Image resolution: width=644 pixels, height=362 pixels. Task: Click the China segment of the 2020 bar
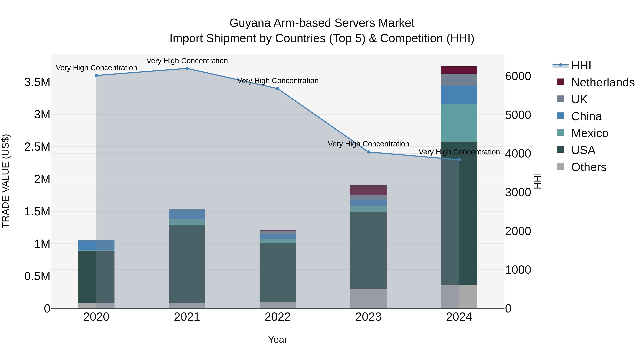point(96,245)
